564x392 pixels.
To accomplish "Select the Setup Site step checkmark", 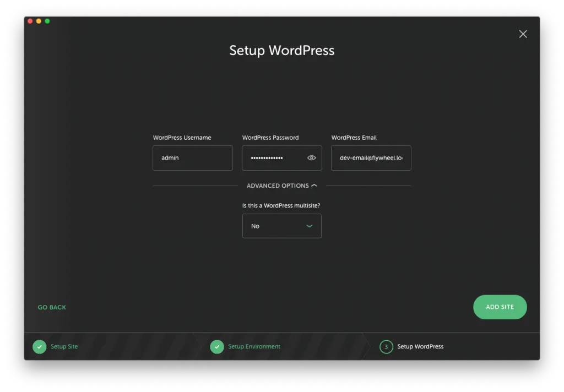I will (x=40, y=347).
